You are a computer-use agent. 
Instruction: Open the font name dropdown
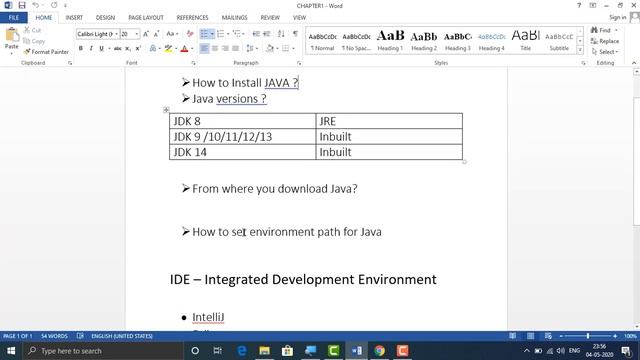tap(116, 34)
